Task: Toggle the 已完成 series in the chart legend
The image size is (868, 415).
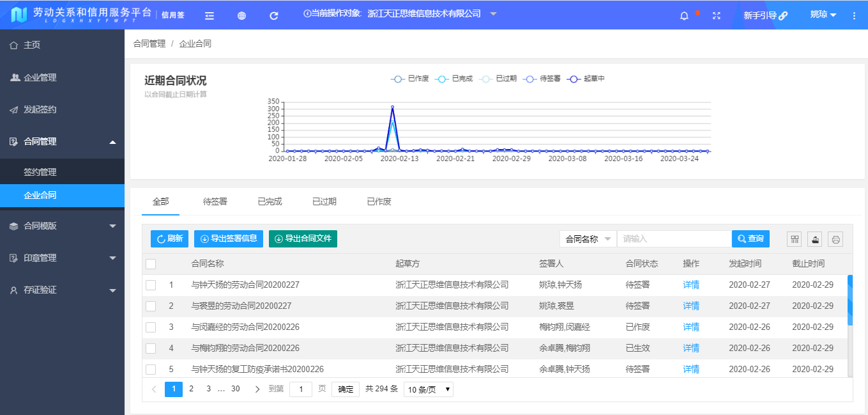Action: (454, 78)
